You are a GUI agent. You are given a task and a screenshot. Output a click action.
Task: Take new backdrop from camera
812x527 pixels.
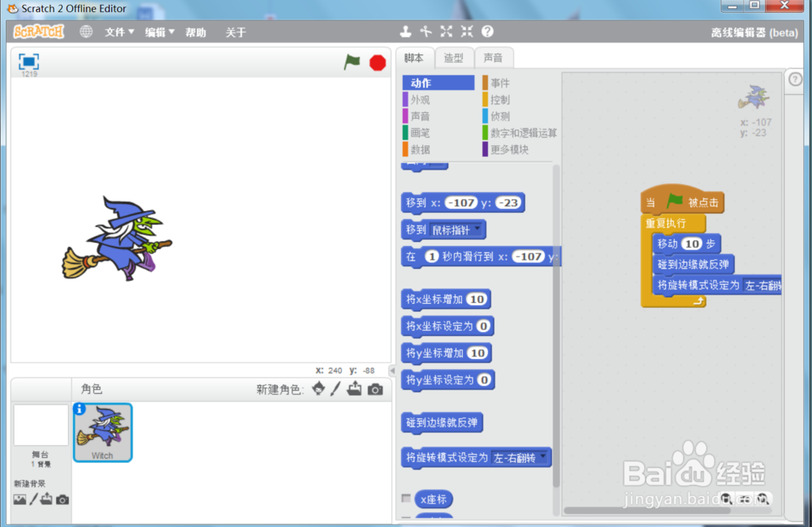tap(63, 499)
